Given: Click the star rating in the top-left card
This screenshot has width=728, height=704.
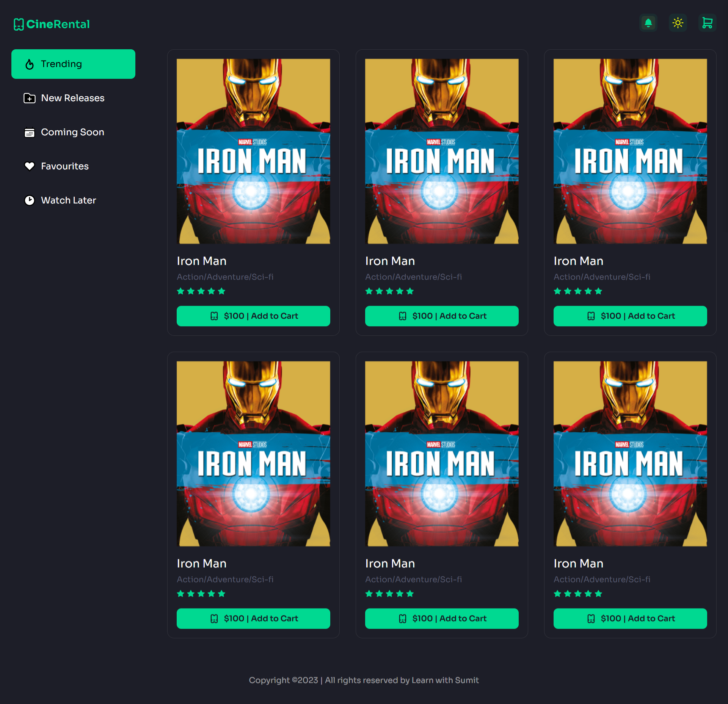Looking at the screenshot, I should click(x=201, y=291).
